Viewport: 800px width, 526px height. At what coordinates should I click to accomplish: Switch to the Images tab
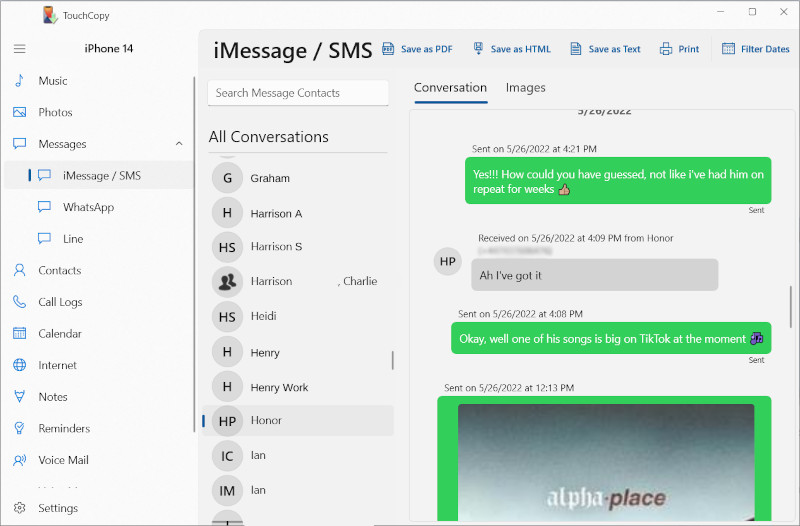(526, 88)
